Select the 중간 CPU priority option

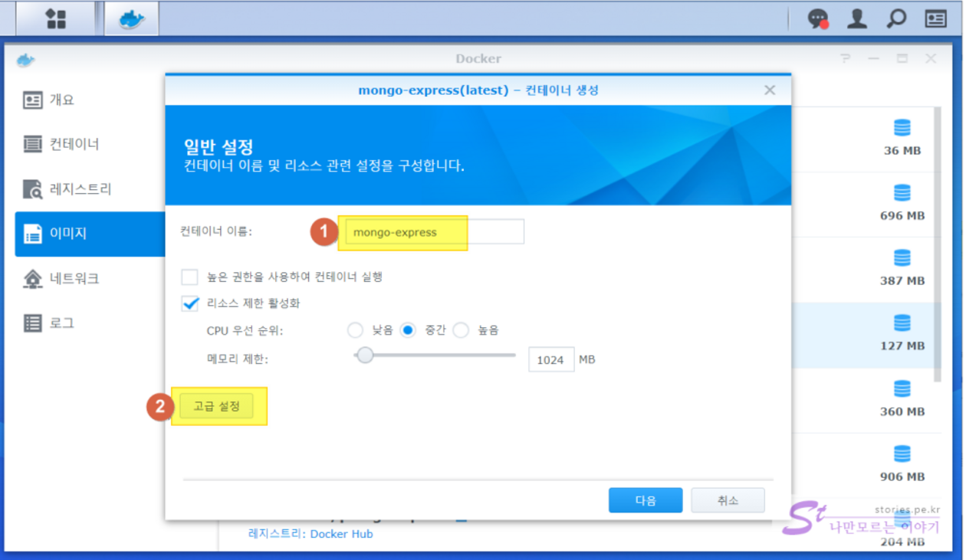coord(408,330)
